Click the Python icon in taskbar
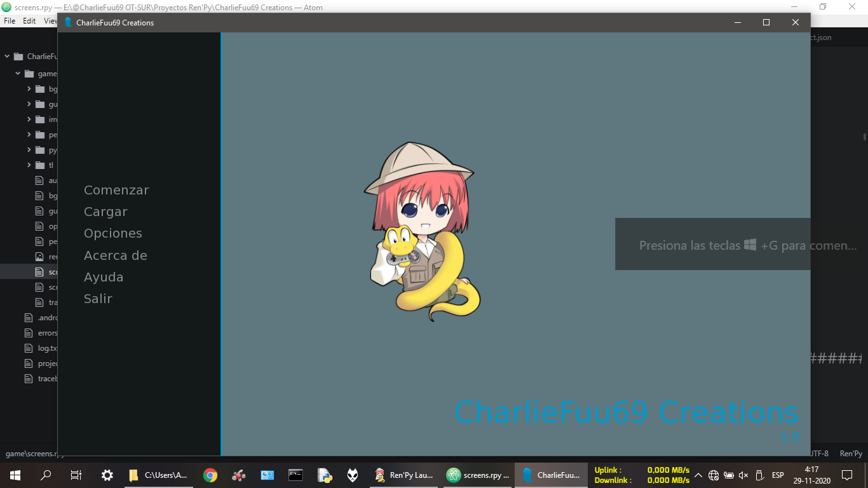The width and height of the screenshot is (868, 488). [325, 475]
